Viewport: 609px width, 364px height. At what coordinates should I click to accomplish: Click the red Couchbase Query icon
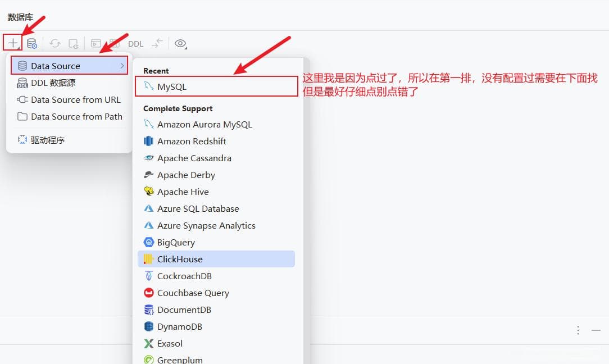point(148,293)
